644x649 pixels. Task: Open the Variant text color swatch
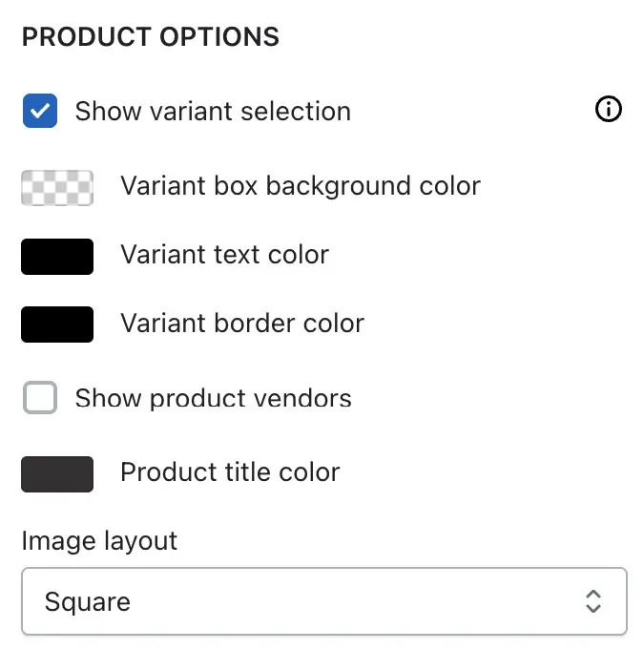tap(57, 257)
